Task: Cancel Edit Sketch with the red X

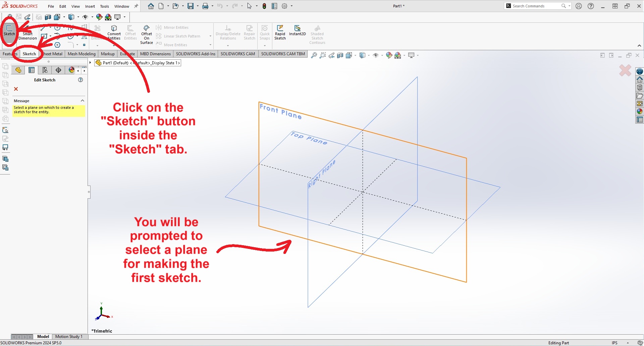Action: click(16, 89)
